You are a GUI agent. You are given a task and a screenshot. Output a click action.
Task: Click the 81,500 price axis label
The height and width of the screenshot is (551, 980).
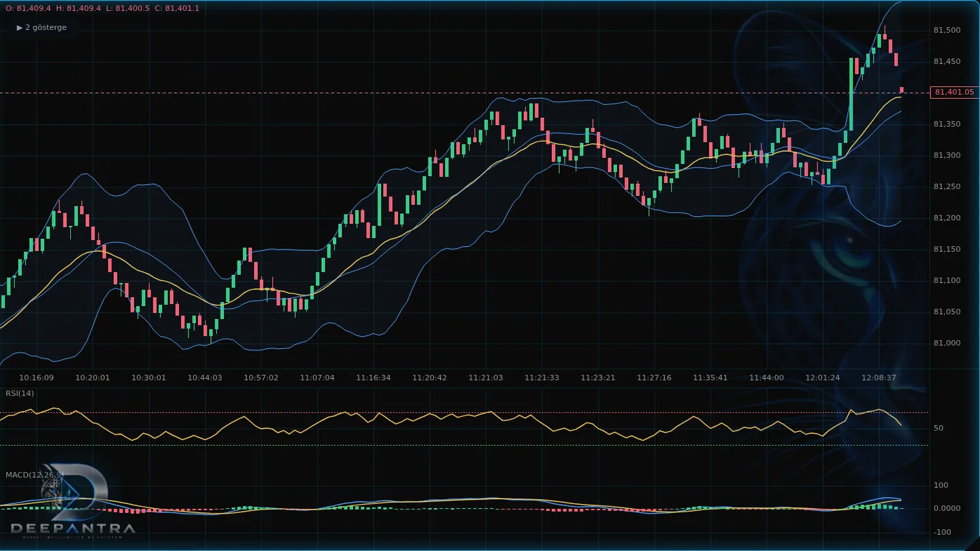[947, 30]
